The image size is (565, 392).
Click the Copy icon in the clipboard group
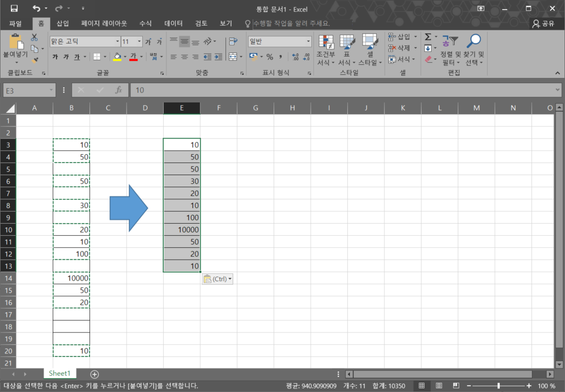(35, 49)
